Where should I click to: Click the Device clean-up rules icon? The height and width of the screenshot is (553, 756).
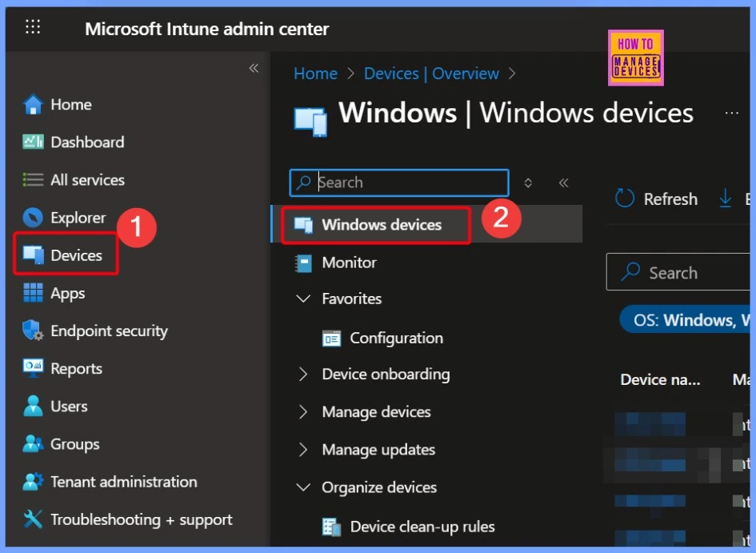(331, 527)
